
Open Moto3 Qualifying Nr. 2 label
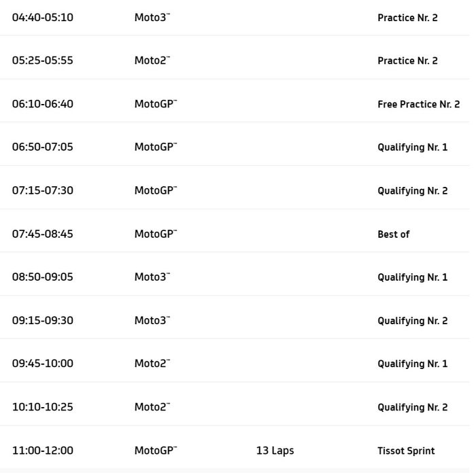click(412, 320)
